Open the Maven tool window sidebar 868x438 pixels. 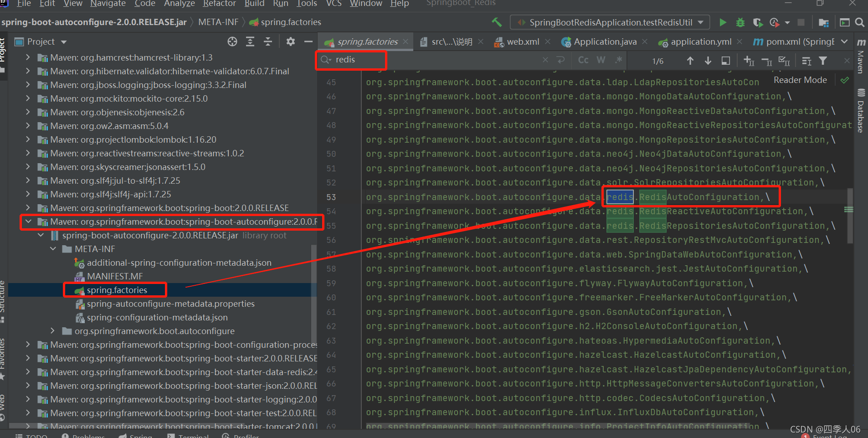[861, 56]
